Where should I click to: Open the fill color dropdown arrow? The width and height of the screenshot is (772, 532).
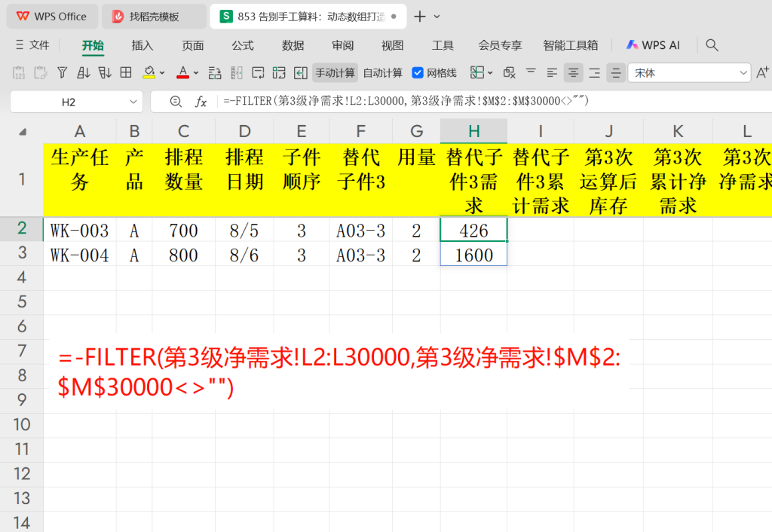tap(162, 73)
